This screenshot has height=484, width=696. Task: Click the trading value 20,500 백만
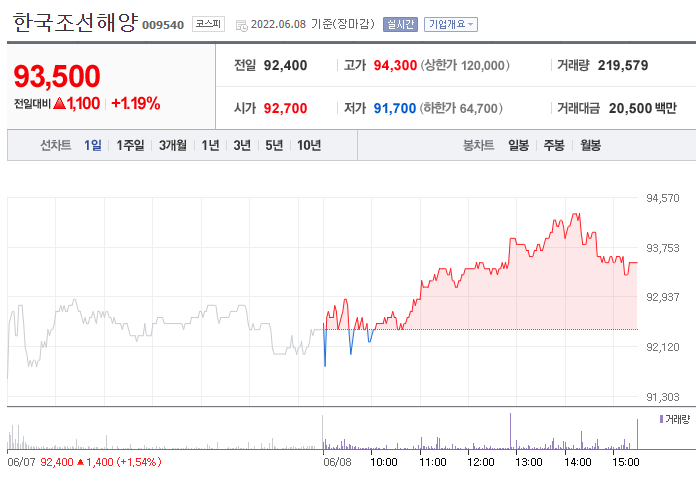coord(643,108)
